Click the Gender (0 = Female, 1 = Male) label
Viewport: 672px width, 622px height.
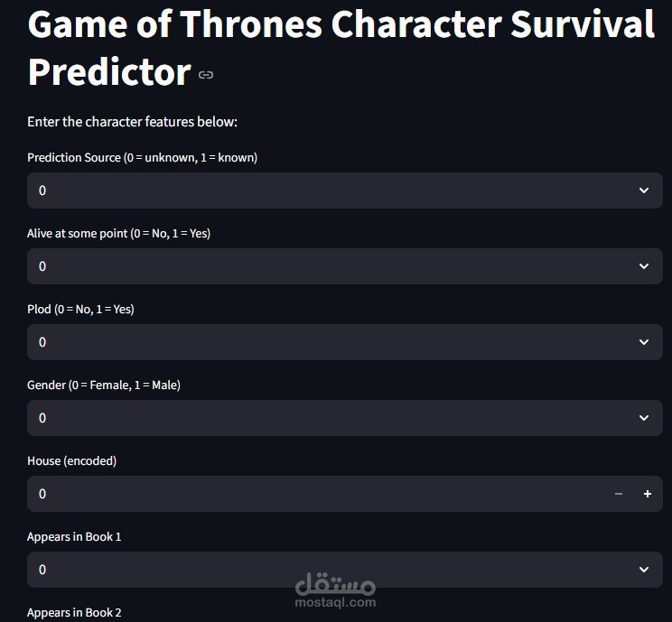click(104, 385)
